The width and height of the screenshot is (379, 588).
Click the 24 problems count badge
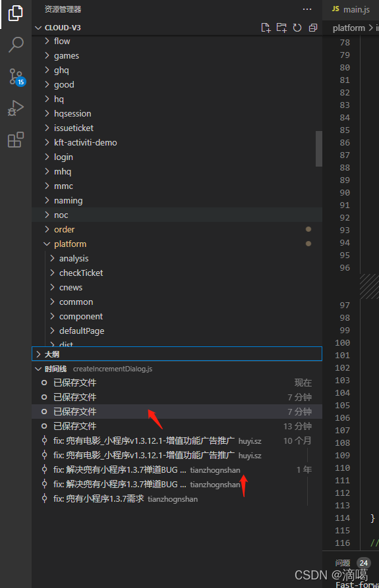364,563
